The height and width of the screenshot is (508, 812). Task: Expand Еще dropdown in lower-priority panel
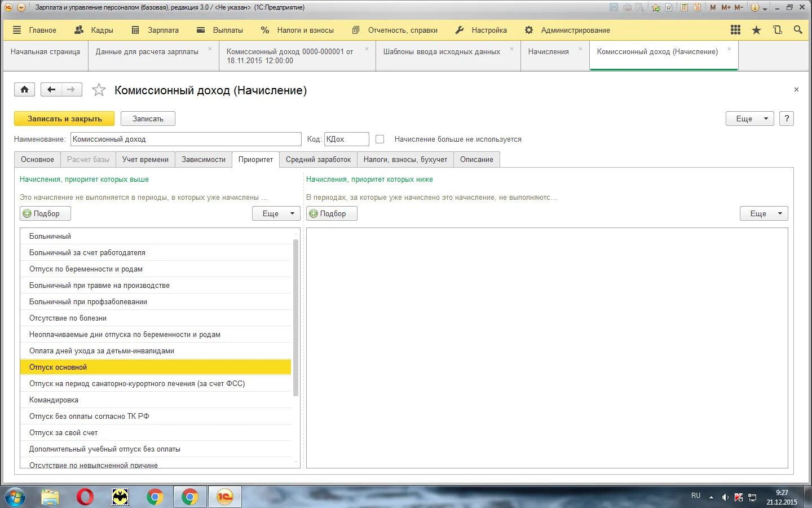pyautogui.click(x=764, y=213)
